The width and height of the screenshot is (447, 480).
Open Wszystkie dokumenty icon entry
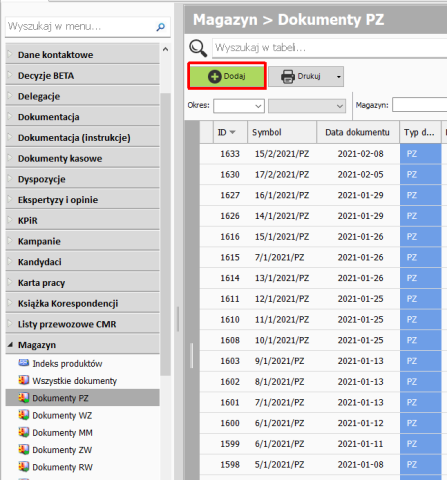pyautogui.click(x=23, y=380)
